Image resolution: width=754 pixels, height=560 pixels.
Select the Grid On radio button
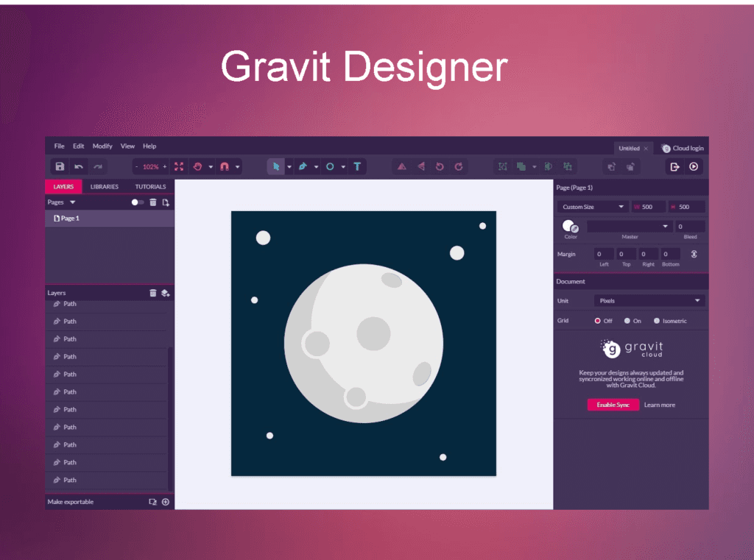coord(627,321)
